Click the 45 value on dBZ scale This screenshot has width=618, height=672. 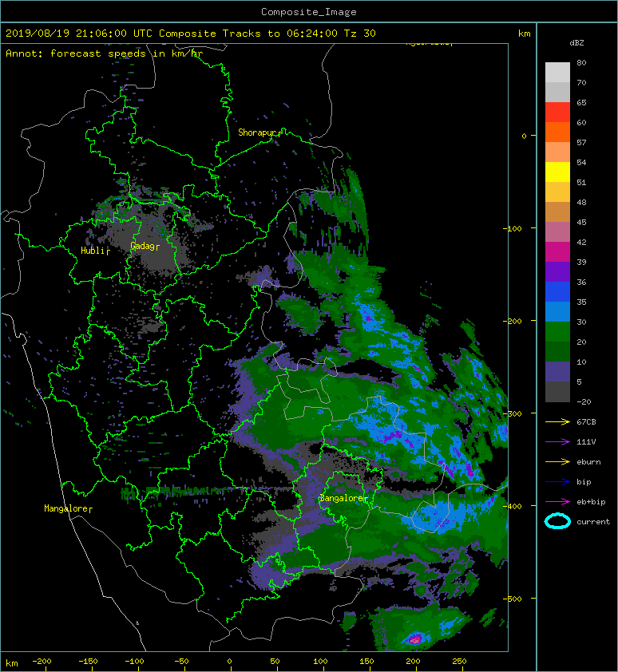581,223
